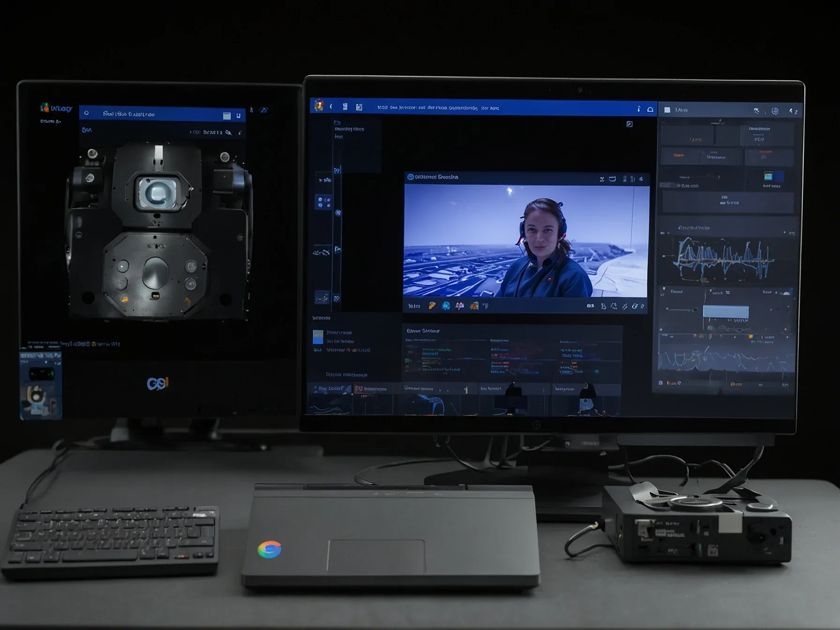Click the light blue bar in right panel slider

point(725,312)
